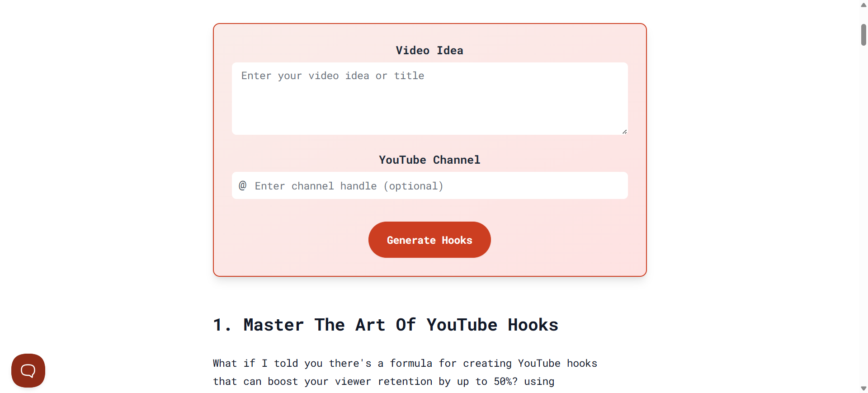Click the "YouTube Channel" label
Screen dimensions: 868x393
click(429, 160)
